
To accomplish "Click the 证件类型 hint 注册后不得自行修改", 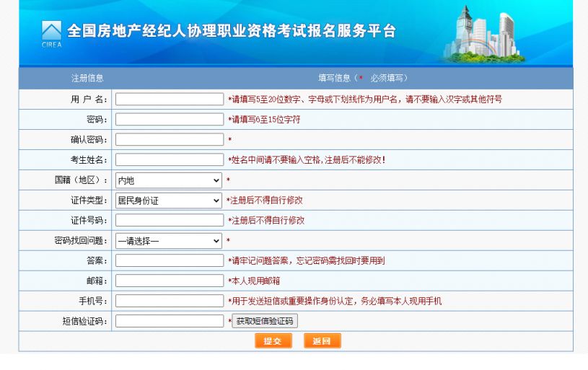I will (265, 201).
